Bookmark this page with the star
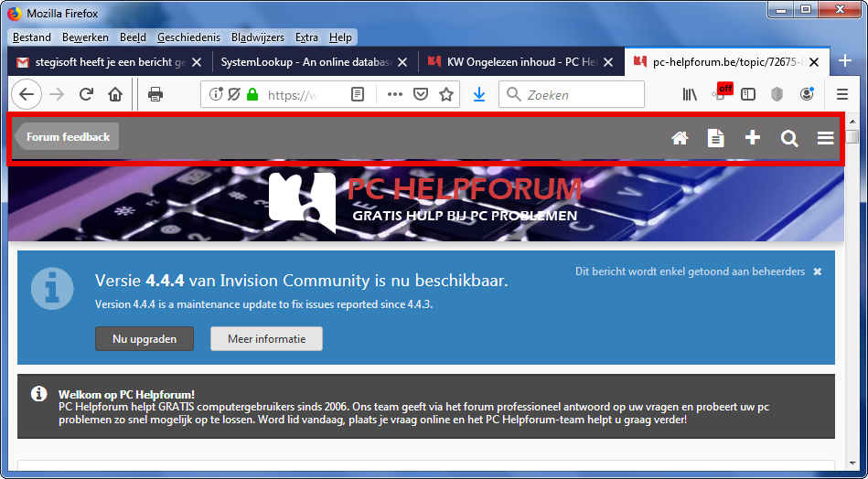Viewport: 868px width, 479px height. point(446,94)
